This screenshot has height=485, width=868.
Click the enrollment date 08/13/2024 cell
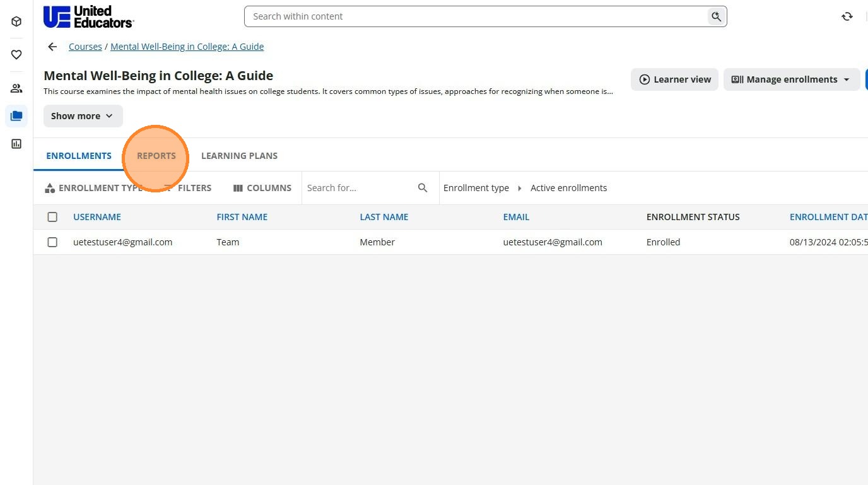(828, 242)
